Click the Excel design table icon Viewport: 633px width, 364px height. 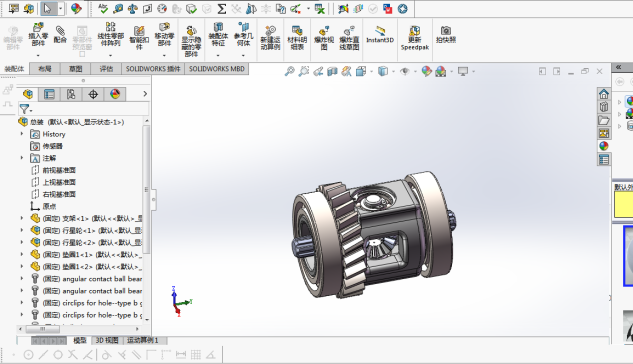320,8
